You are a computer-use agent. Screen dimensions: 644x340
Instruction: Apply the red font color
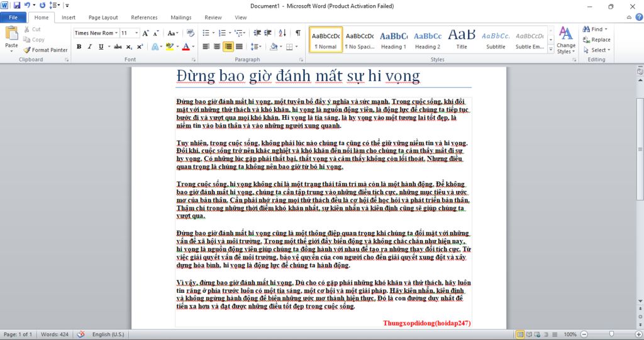tap(186, 47)
